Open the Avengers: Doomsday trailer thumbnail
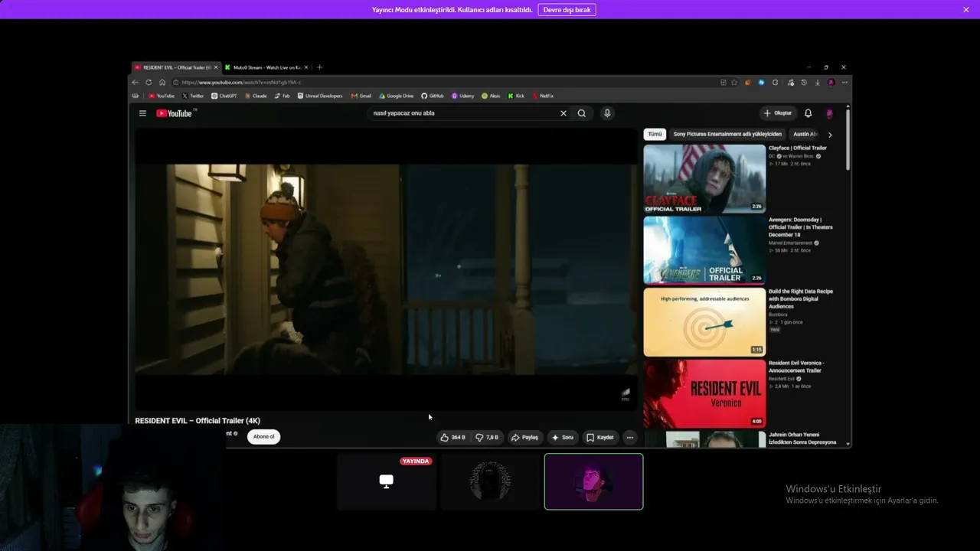 (x=704, y=250)
